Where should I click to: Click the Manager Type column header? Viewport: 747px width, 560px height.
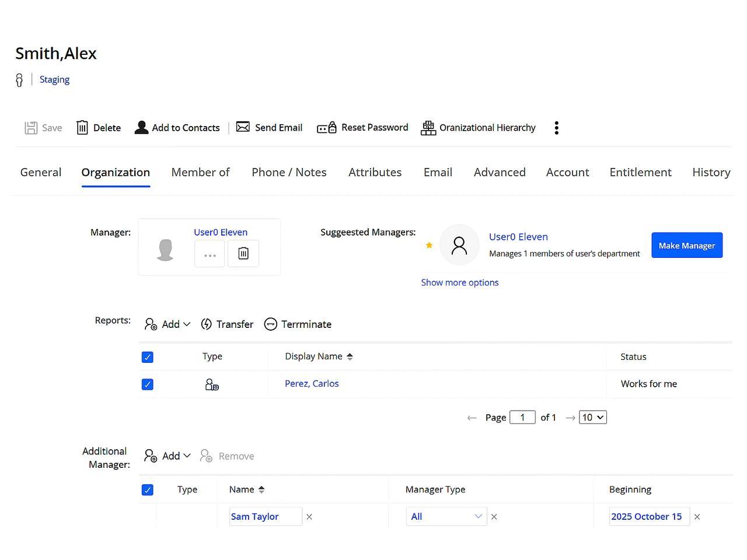(x=435, y=489)
